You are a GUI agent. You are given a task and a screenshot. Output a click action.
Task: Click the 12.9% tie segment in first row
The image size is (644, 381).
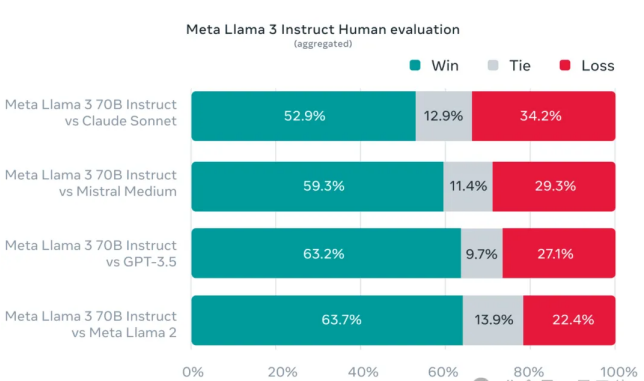(x=444, y=116)
